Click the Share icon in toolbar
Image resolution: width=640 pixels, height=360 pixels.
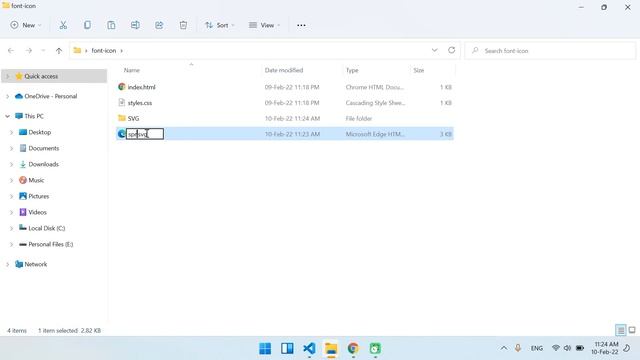[159, 25]
